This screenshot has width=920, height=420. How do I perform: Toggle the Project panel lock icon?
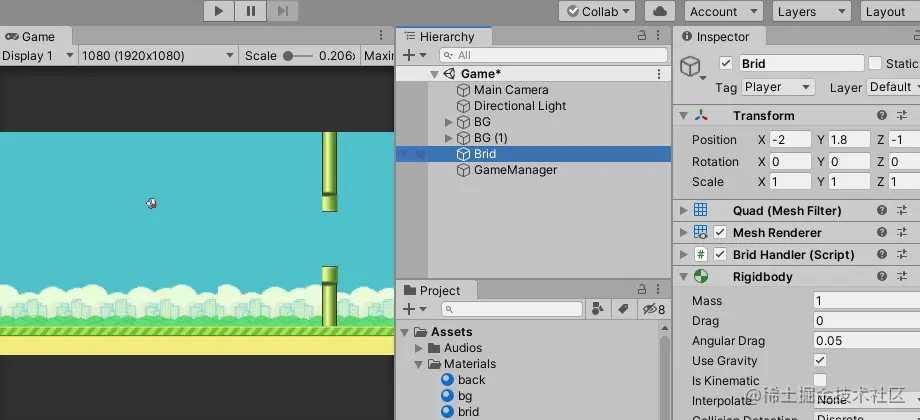(x=642, y=290)
